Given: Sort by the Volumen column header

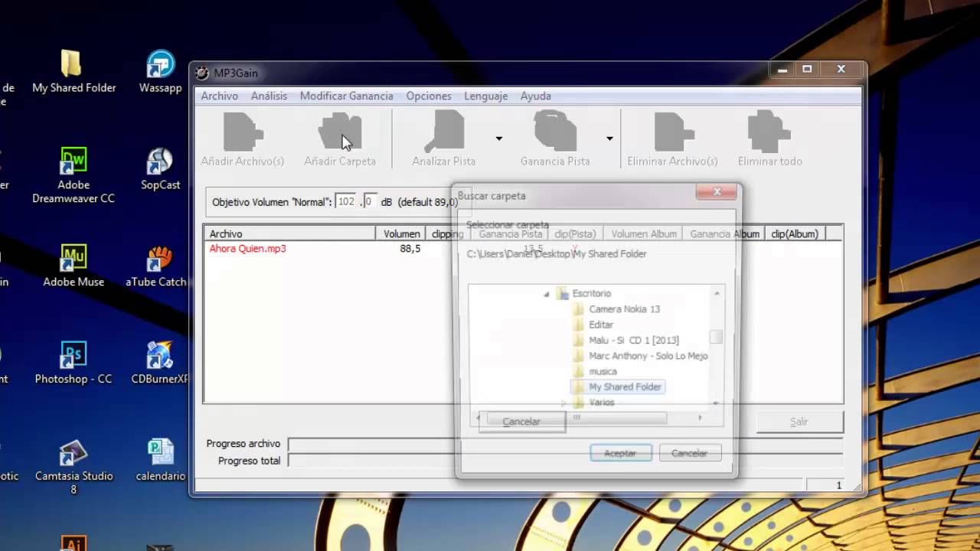Looking at the screenshot, I should (401, 234).
